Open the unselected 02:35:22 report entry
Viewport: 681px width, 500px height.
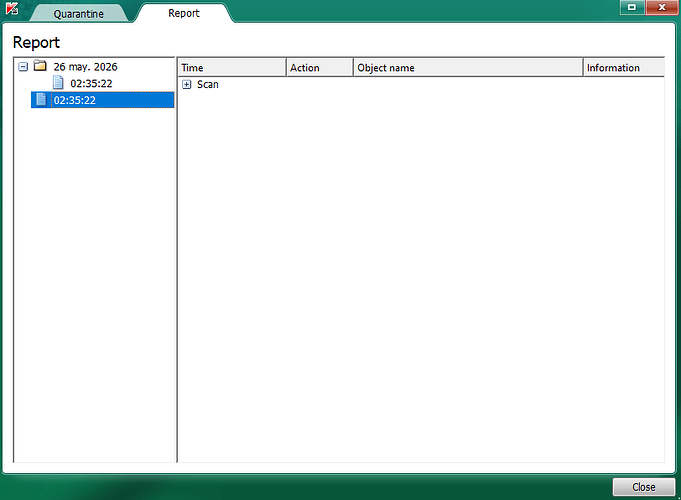tap(91, 83)
